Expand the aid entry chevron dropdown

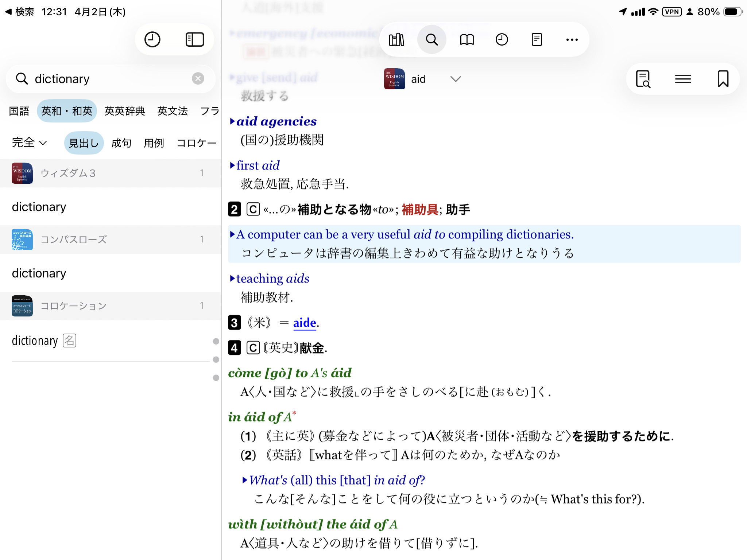[x=456, y=79]
